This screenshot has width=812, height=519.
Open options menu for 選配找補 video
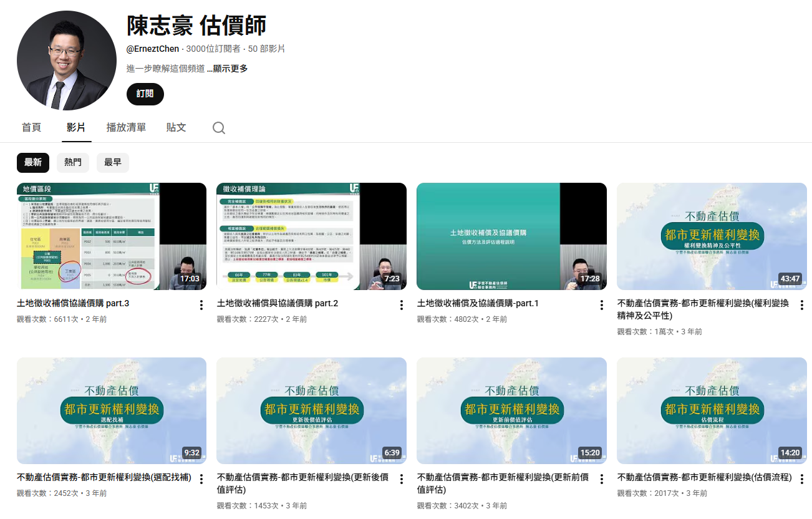point(200,478)
